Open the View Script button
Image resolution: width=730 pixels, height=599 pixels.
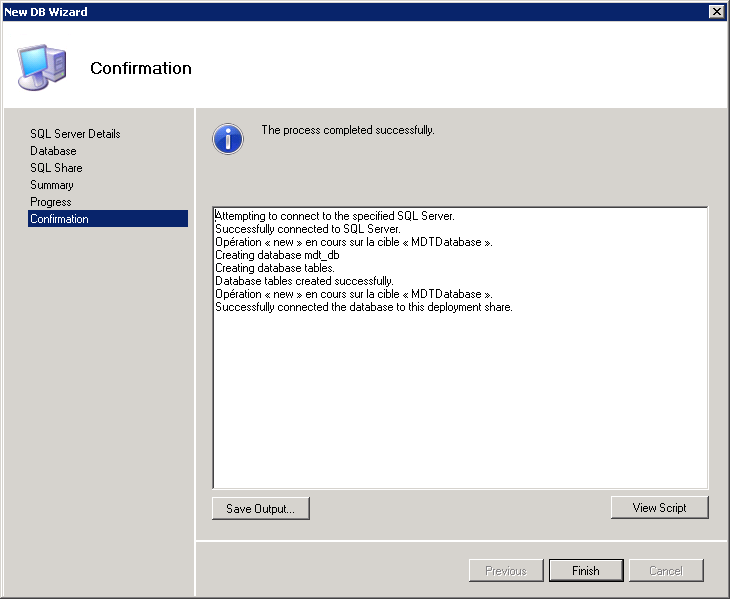coord(659,507)
